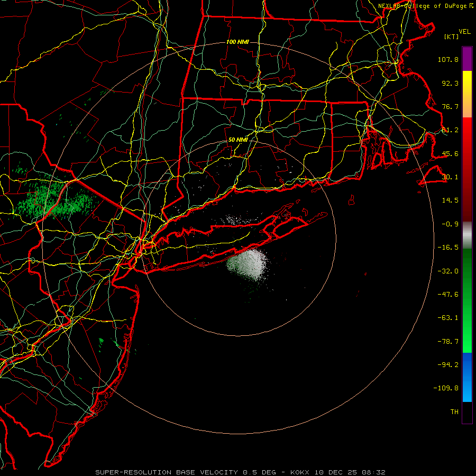Click the [KT] units label
The width and height of the screenshot is (476, 476).
pos(451,36)
